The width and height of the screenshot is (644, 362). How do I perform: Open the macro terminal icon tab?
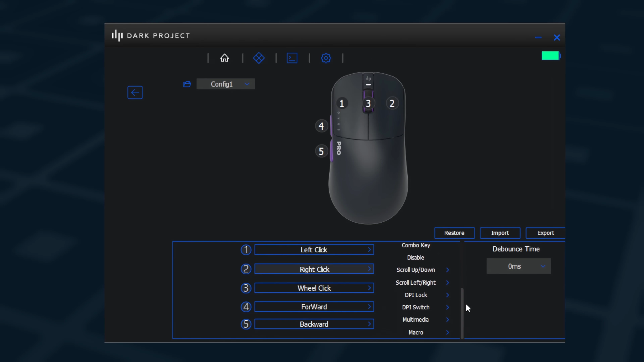point(292,58)
